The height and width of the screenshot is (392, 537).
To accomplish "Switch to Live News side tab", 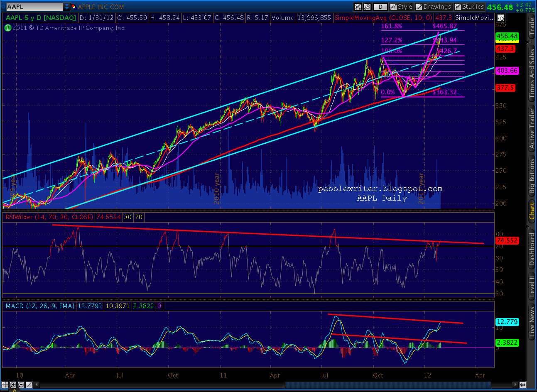I will click(x=532, y=322).
